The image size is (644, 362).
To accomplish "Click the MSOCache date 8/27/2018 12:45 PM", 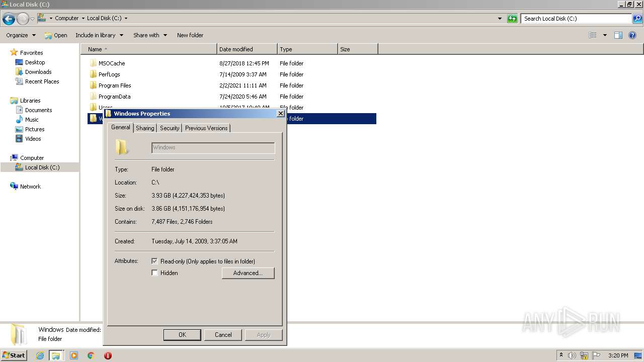I will (x=244, y=63).
